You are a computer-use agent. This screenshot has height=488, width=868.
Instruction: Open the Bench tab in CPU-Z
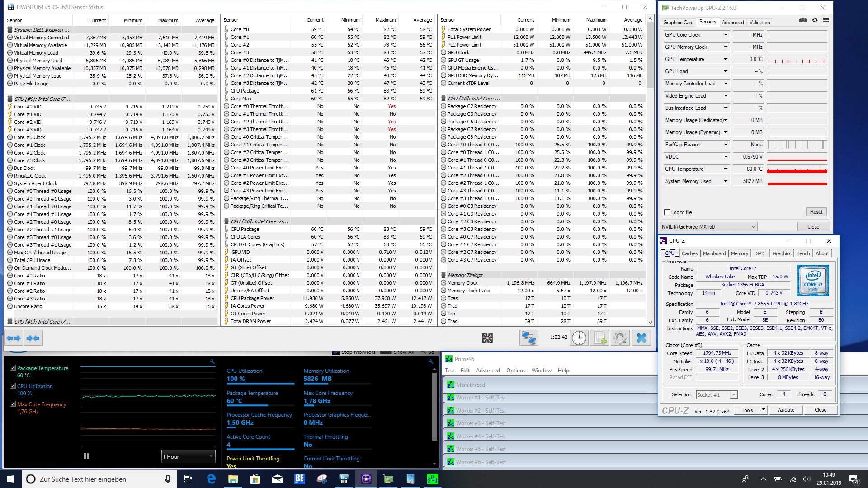[x=803, y=253]
